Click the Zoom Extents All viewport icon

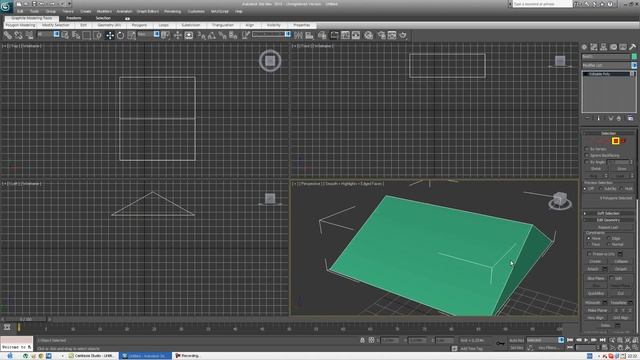(x=635, y=340)
